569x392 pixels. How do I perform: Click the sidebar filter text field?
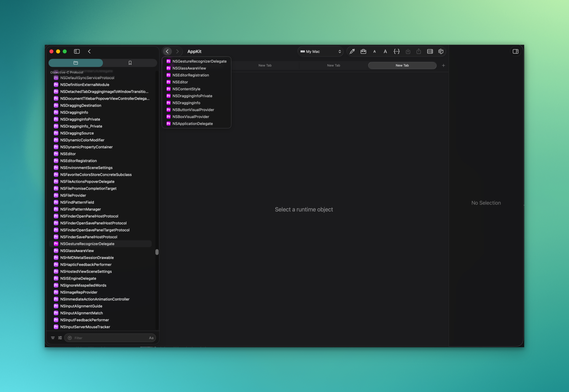tap(111, 338)
